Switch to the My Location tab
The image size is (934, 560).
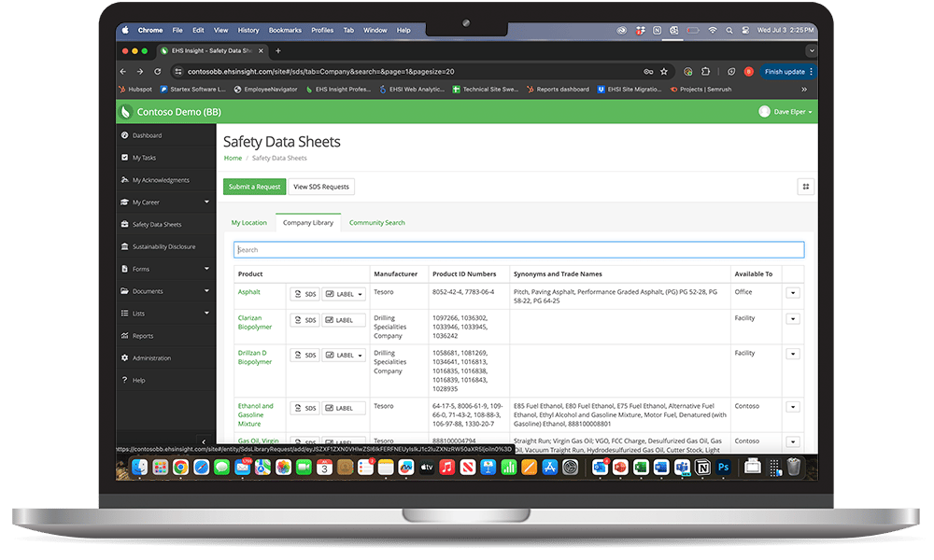point(248,223)
